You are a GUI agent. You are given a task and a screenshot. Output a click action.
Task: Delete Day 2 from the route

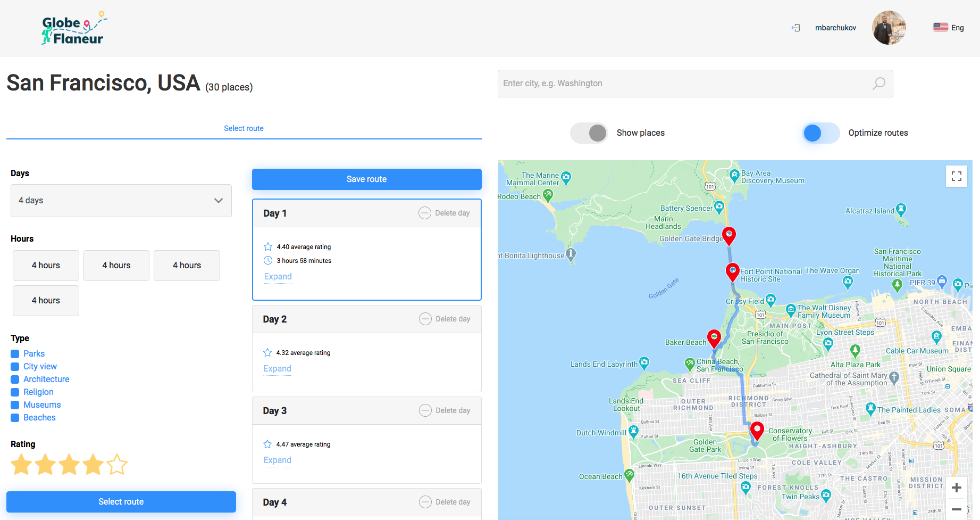tap(445, 319)
